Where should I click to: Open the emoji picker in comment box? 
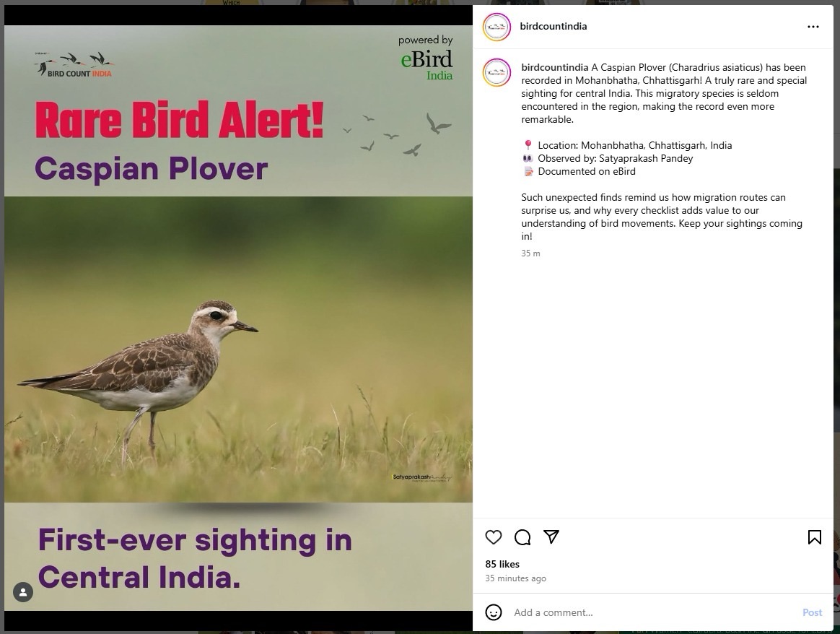(494, 612)
